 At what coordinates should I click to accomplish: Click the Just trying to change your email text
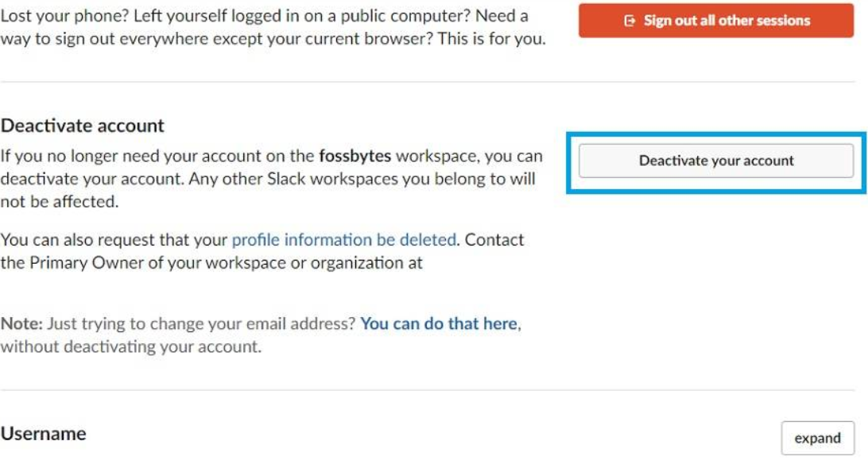(x=201, y=323)
